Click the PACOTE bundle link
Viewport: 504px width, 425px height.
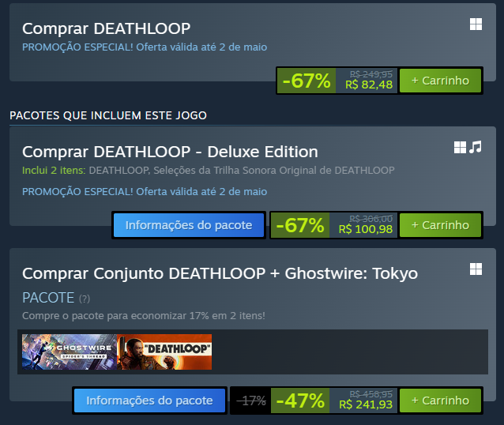tap(48, 298)
